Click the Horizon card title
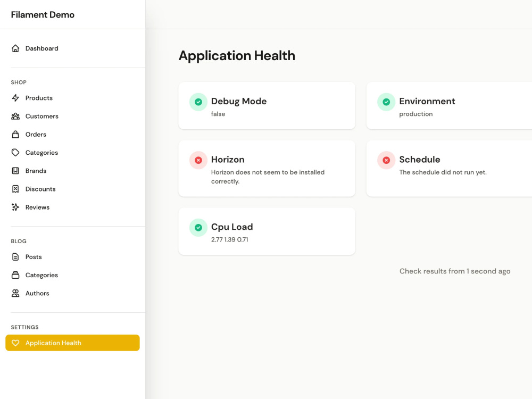Image resolution: width=532 pixels, height=399 pixels. pos(228,160)
